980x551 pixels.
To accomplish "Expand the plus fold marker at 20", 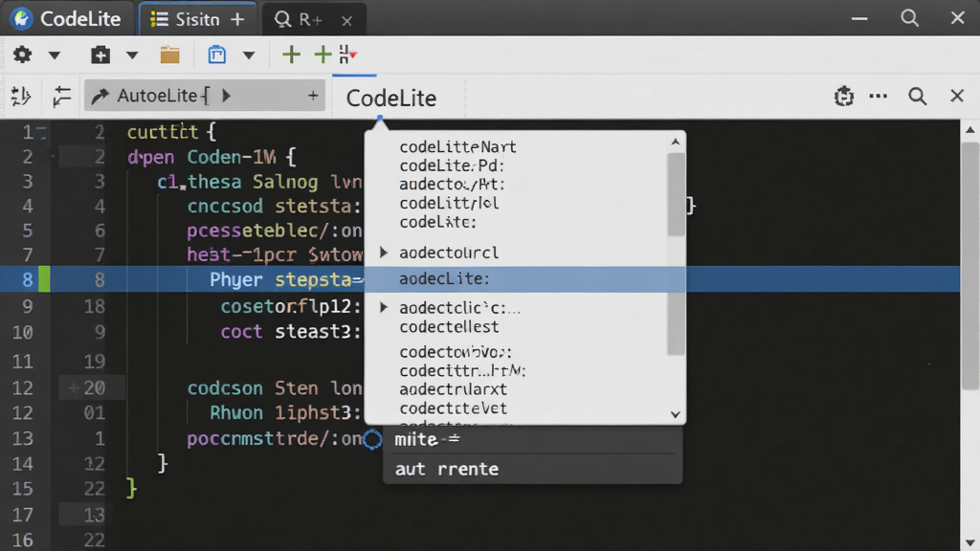I will [x=73, y=388].
